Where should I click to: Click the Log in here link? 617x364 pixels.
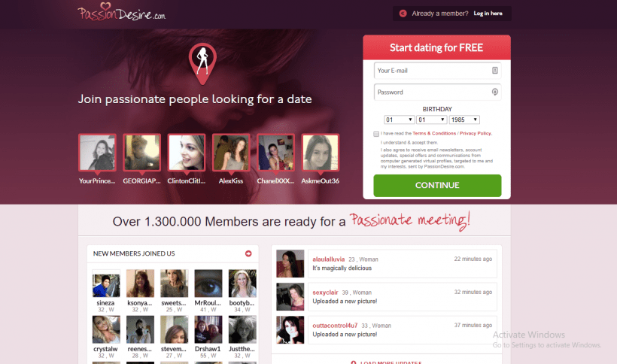[x=488, y=14]
